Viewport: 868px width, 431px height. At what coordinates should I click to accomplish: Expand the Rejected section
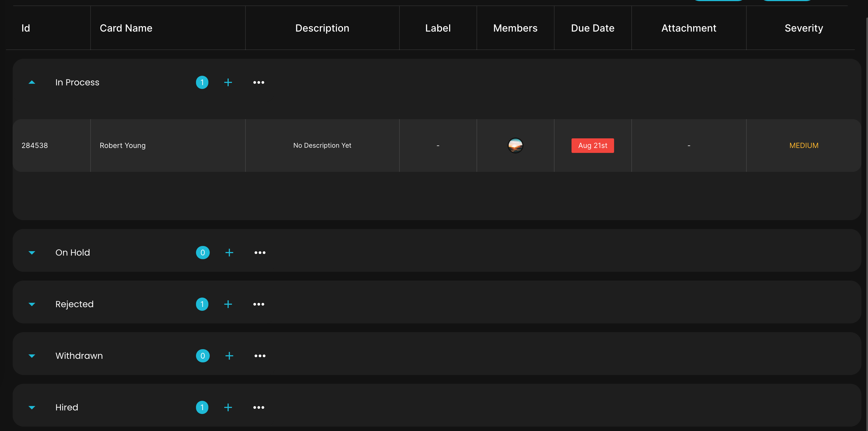tap(32, 304)
